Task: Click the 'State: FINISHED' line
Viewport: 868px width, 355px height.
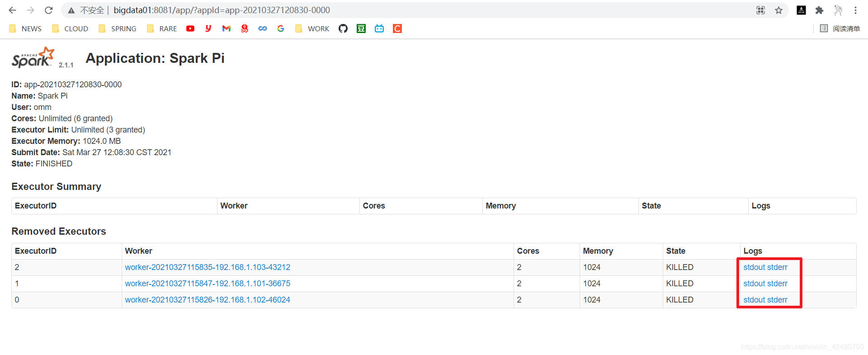Action: pyautogui.click(x=42, y=164)
